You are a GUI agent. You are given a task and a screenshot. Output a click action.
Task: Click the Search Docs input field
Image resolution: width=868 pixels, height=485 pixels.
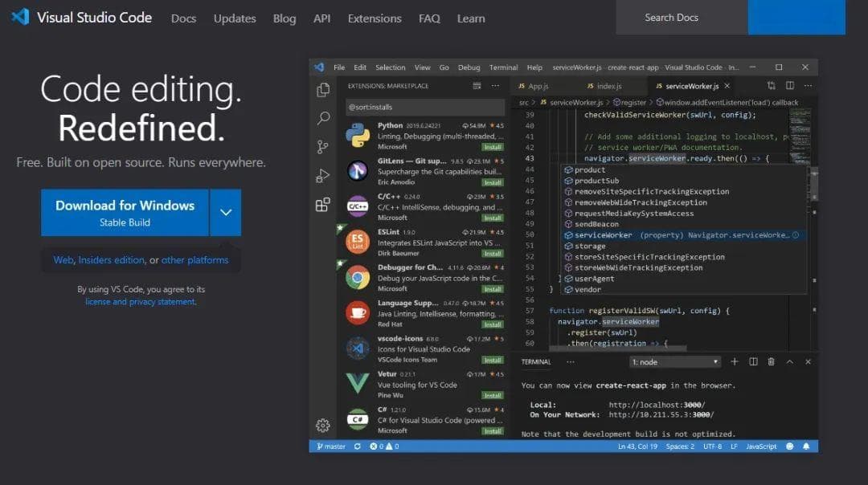682,18
